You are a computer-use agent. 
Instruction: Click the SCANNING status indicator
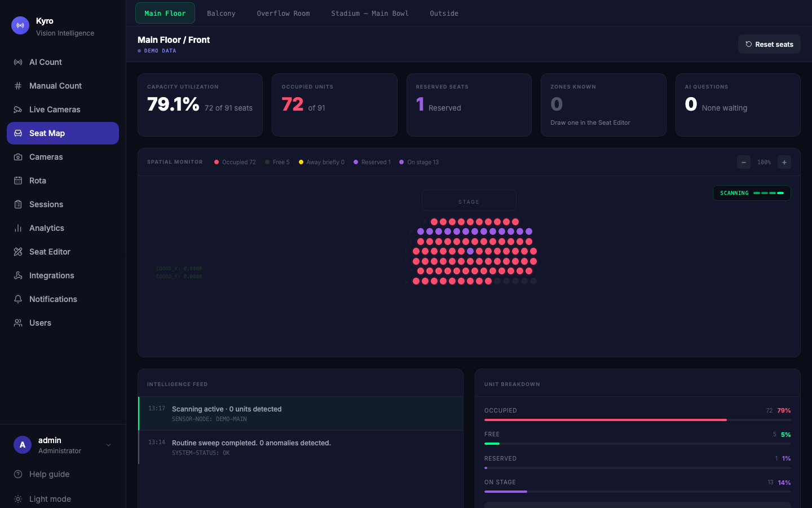(x=752, y=193)
